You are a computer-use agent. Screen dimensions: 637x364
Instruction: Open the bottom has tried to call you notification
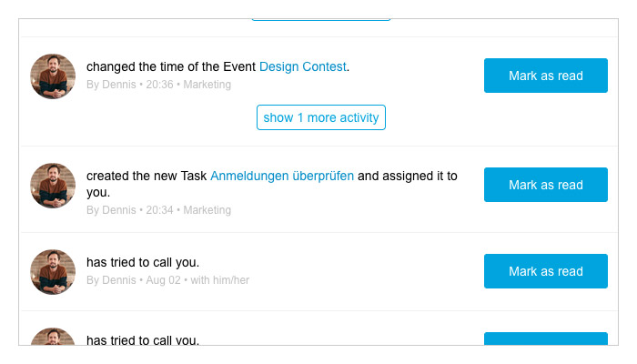pyautogui.click(x=143, y=340)
